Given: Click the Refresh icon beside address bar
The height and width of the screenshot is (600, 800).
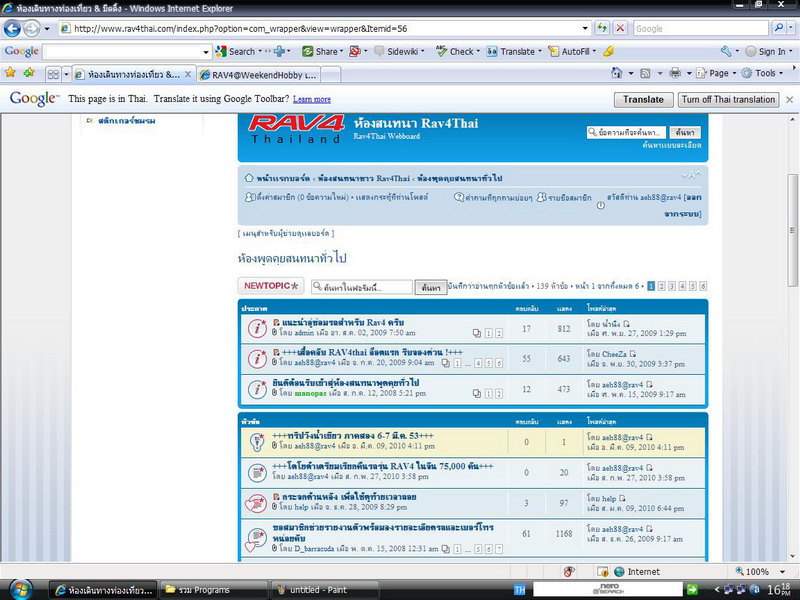Looking at the screenshot, I should (x=601, y=29).
